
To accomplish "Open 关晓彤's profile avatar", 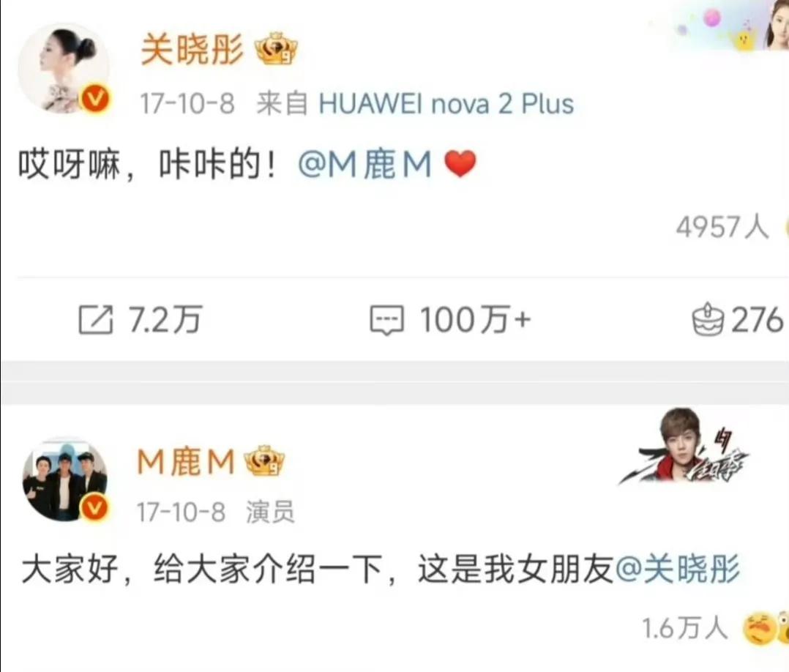I will (64, 69).
